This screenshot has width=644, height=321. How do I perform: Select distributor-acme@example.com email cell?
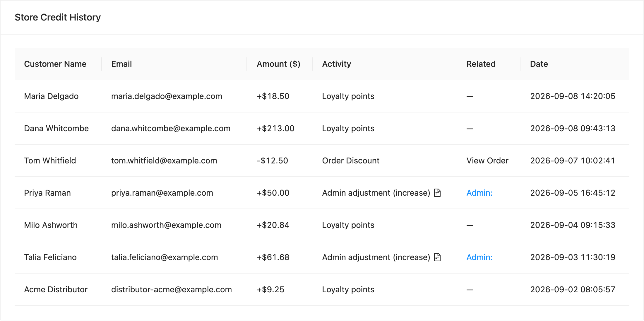[x=171, y=289]
